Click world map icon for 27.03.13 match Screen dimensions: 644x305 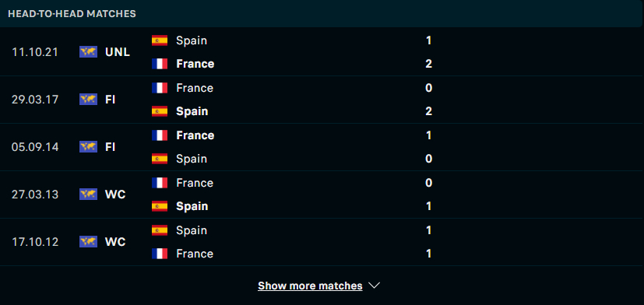pyautogui.click(x=88, y=195)
